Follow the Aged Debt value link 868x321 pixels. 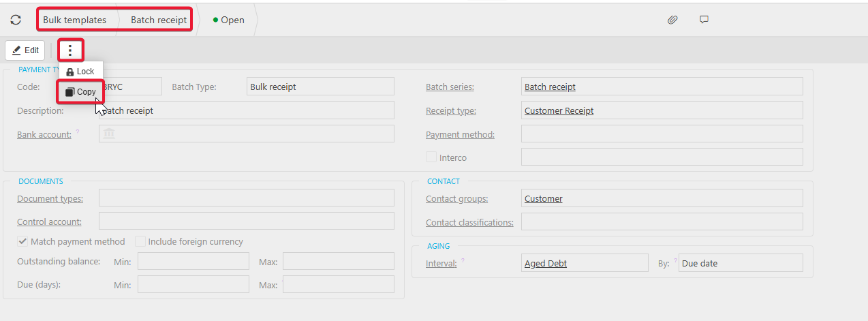click(x=546, y=263)
